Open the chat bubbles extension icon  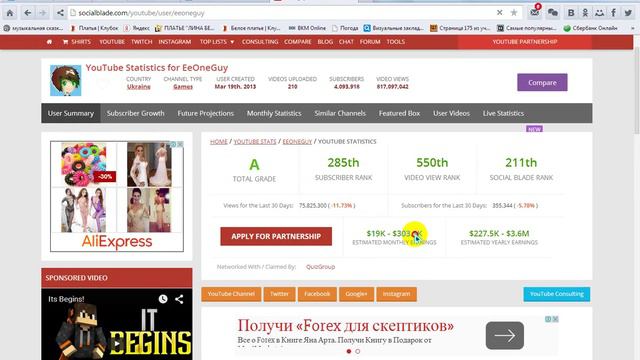(553, 13)
